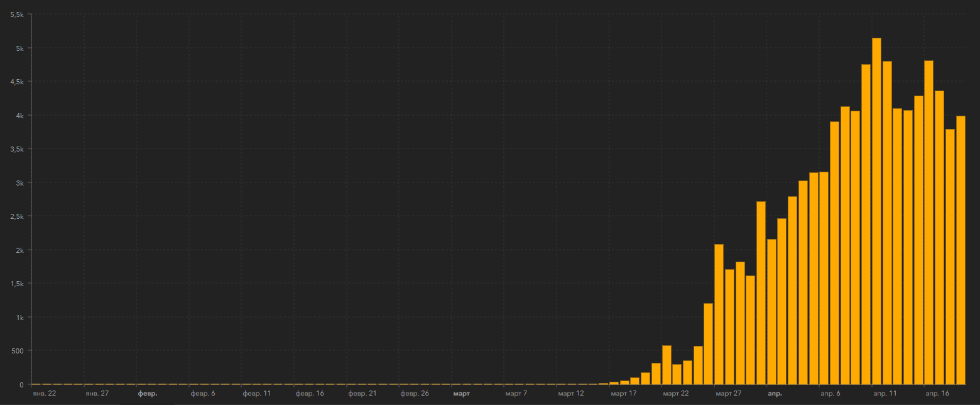
Task: Click the '500' y-axis label
Action: pos(17,351)
